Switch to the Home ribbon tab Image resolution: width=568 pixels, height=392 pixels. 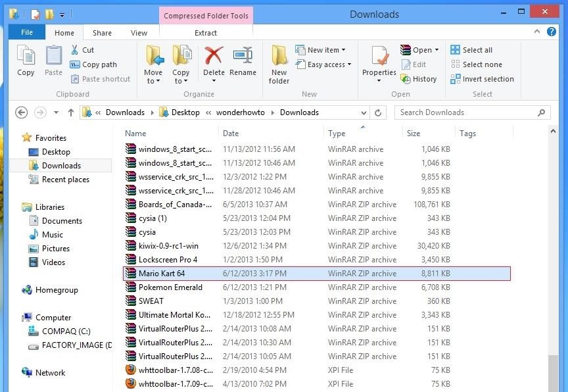tap(64, 33)
